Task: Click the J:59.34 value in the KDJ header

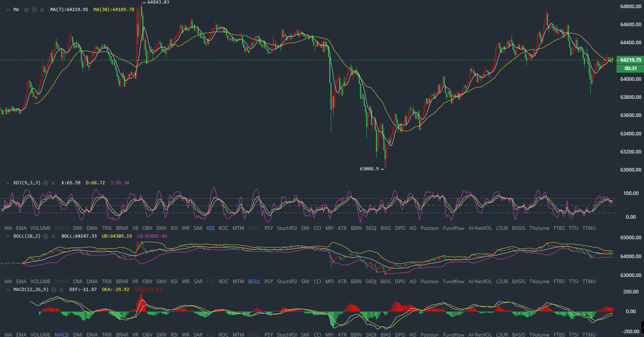Action: 120,183
